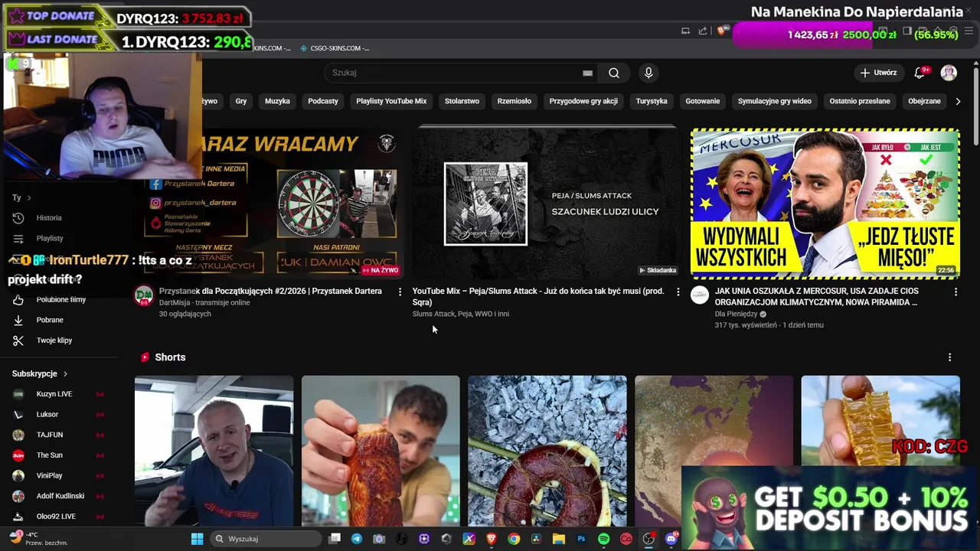The width and height of the screenshot is (980, 551).
Task: Open Historia in the YouTube sidebar
Action: coord(58,218)
